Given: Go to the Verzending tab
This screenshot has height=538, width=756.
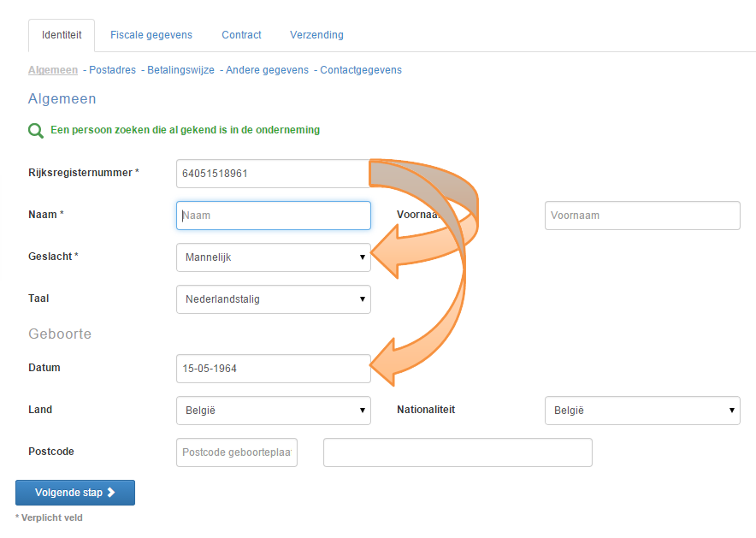Looking at the screenshot, I should (316, 35).
